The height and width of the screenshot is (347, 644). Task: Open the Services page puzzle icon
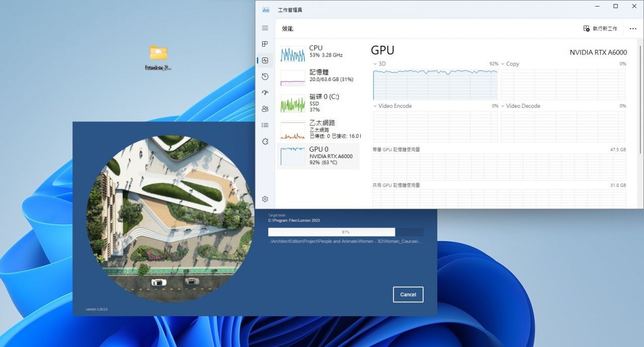tap(265, 142)
